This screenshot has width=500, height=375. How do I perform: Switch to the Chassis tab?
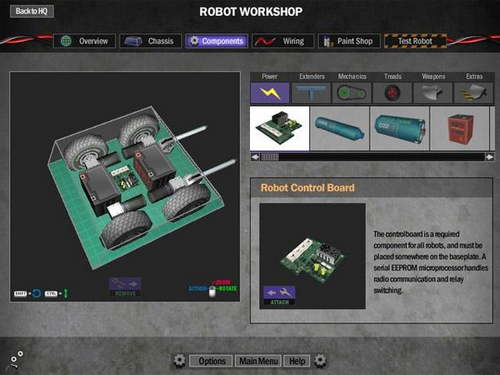[x=151, y=41]
